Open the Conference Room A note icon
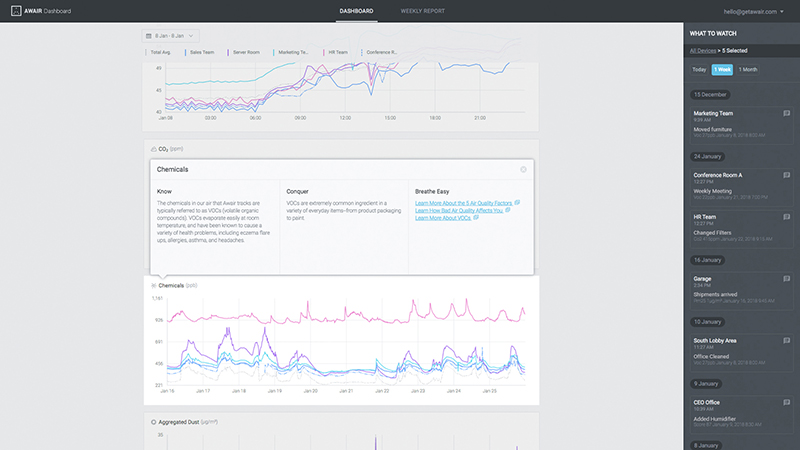800x450 pixels. (x=787, y=175)
